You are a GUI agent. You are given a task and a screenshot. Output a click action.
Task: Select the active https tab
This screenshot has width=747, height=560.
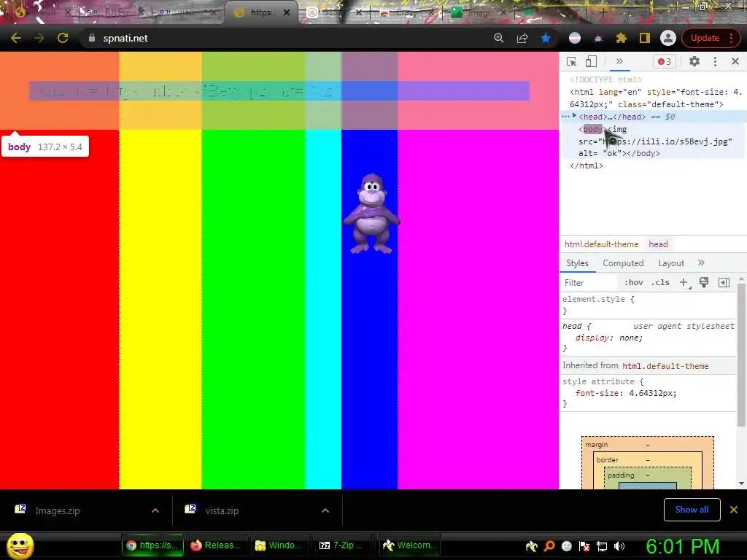(x=261, y=12)
